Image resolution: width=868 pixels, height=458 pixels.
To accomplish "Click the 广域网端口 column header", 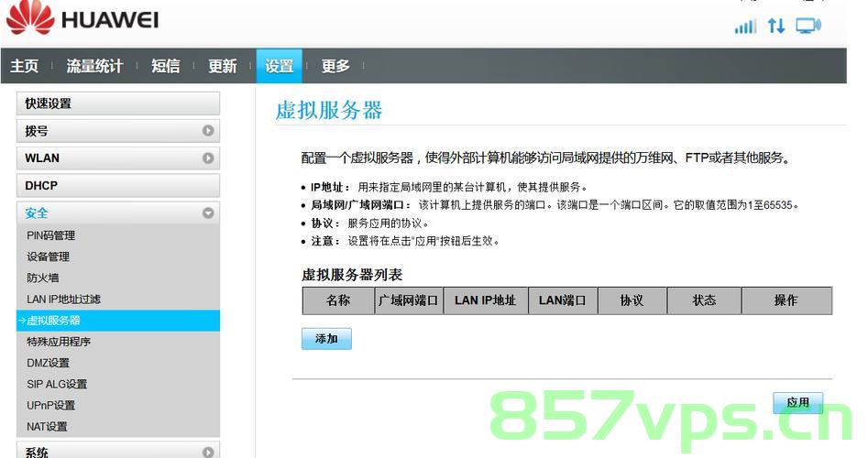I will (x=409, y=300).
